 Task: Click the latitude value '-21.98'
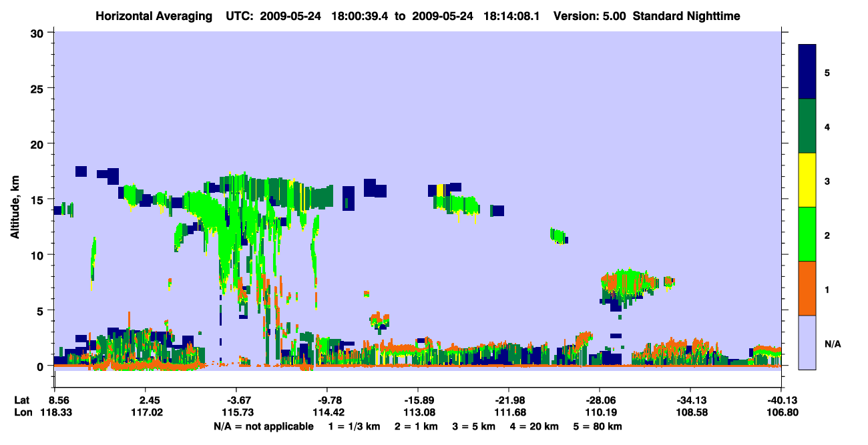point(509,401)
